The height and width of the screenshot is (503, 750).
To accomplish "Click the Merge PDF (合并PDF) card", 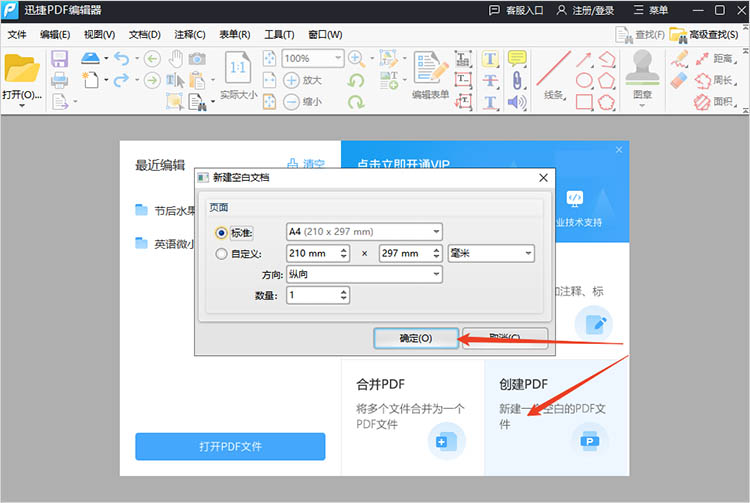I will pyautogui.click(x=413, y=417).
